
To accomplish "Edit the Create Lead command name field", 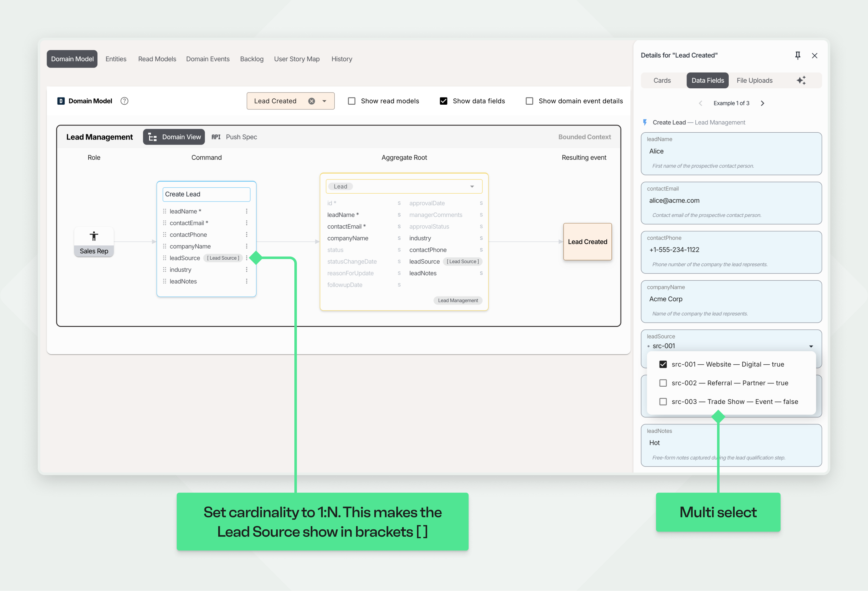I will 206,194.
